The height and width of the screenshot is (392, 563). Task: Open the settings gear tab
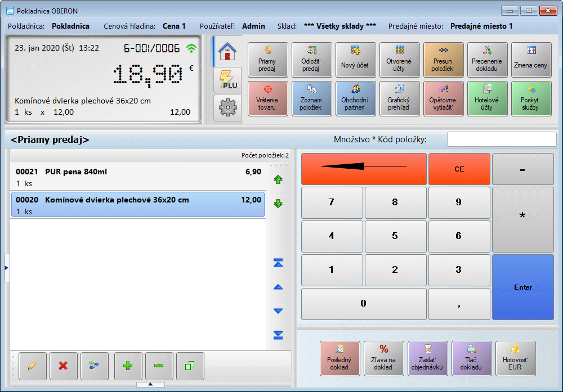pos(227,107)
